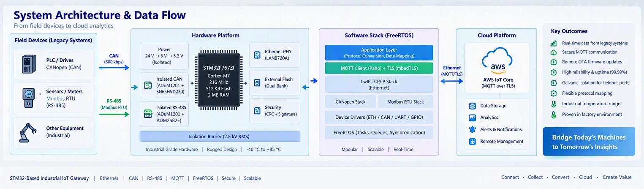
Task: Click the Hardware Platform heading
Action: (x=215, y=36)
